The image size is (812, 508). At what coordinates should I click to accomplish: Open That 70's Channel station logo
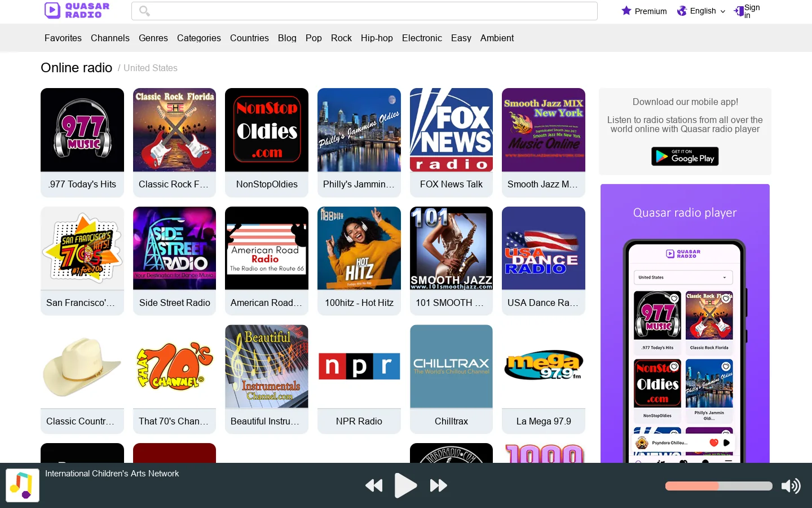tap(175, 366)
